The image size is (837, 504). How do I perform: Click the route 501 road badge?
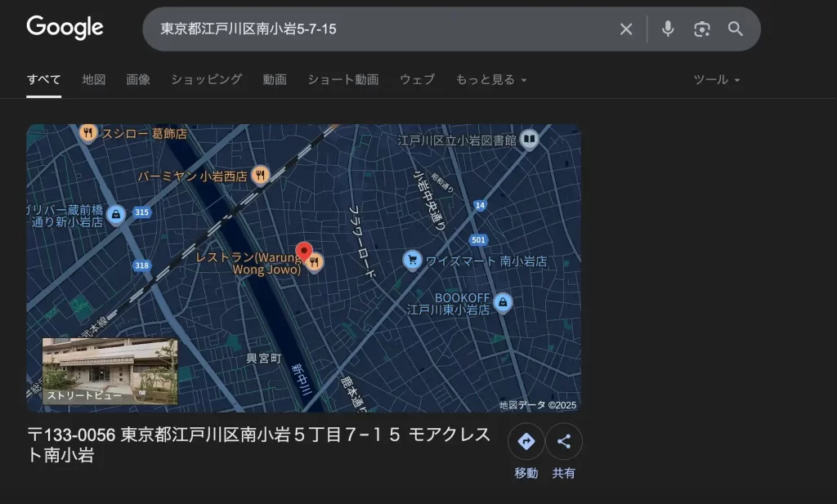(x=480, y=239)
